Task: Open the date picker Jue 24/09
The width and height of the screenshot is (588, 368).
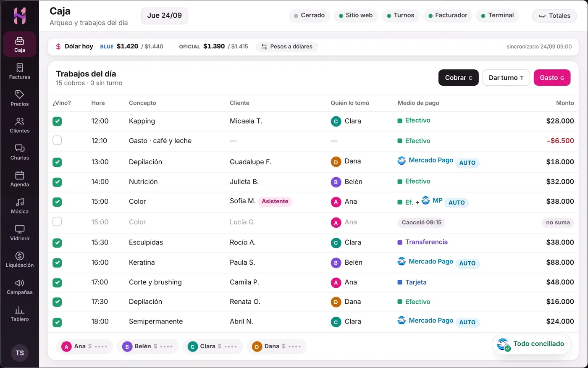Action: (x=165, y=16)
